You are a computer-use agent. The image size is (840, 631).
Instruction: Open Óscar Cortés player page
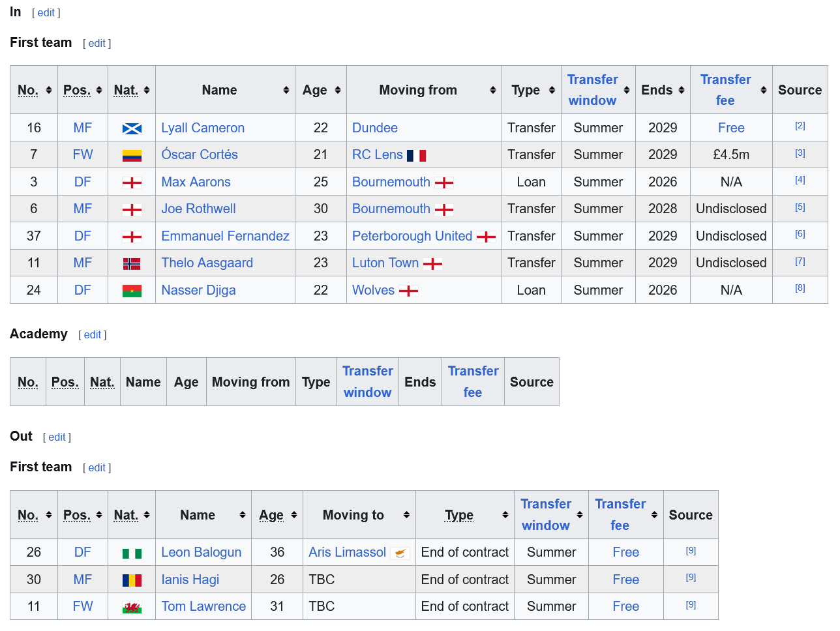(x=200, y=155)
